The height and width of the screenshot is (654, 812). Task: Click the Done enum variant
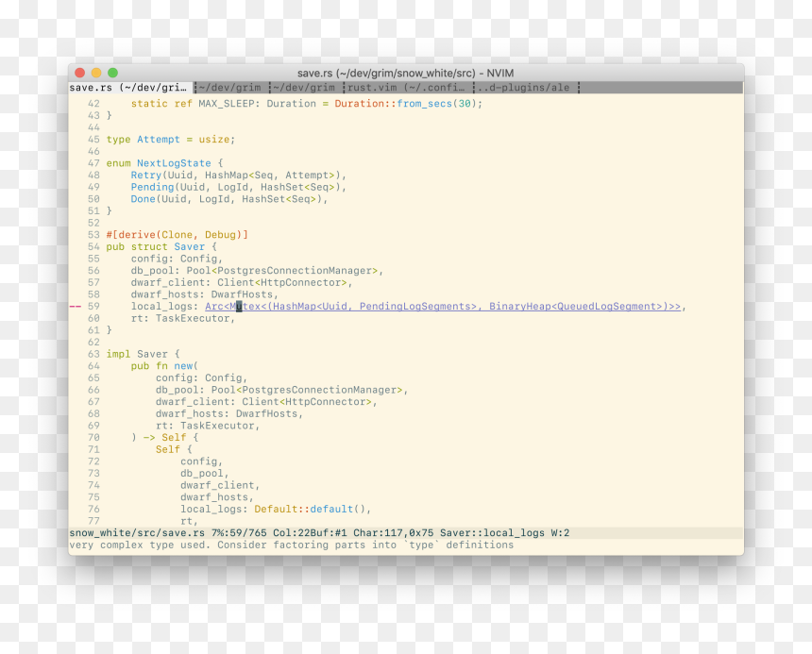coord(143,199)
